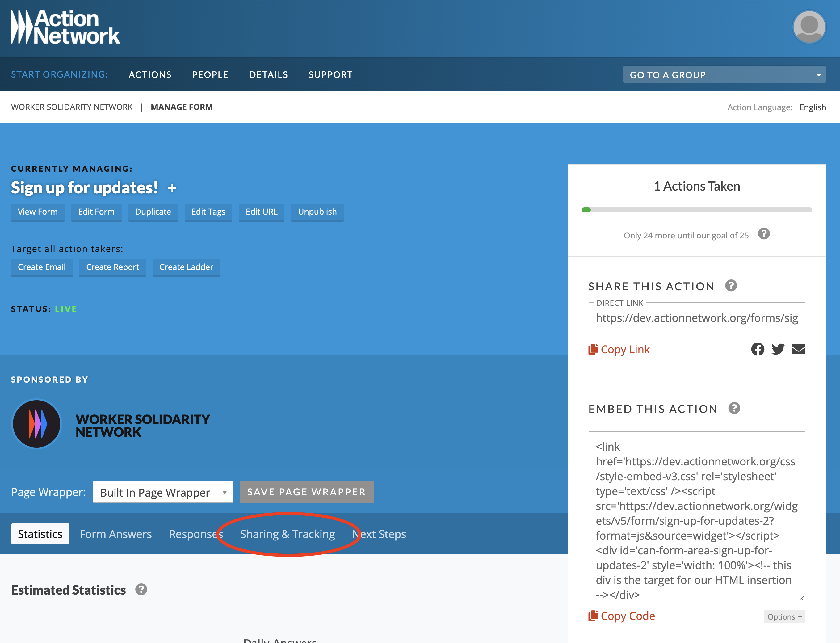Click the Manage Form breadcrumb text
This screenshot has width=840, height=643.
pos(181,107)
